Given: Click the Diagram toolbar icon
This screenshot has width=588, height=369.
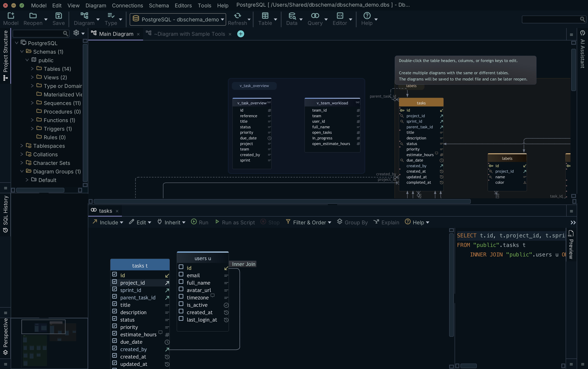Looking at the screenshot, I should click(84, 16).
